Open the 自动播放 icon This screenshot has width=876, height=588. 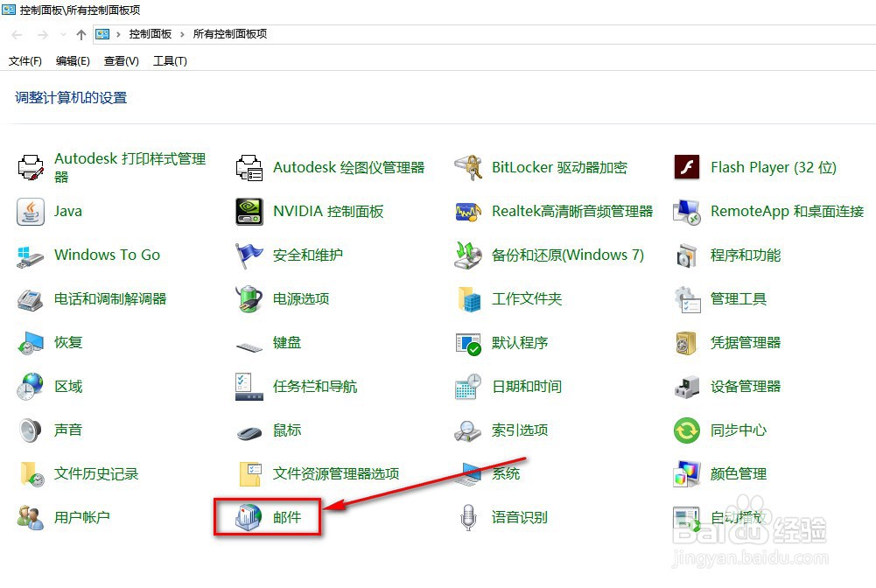(687, 519)
